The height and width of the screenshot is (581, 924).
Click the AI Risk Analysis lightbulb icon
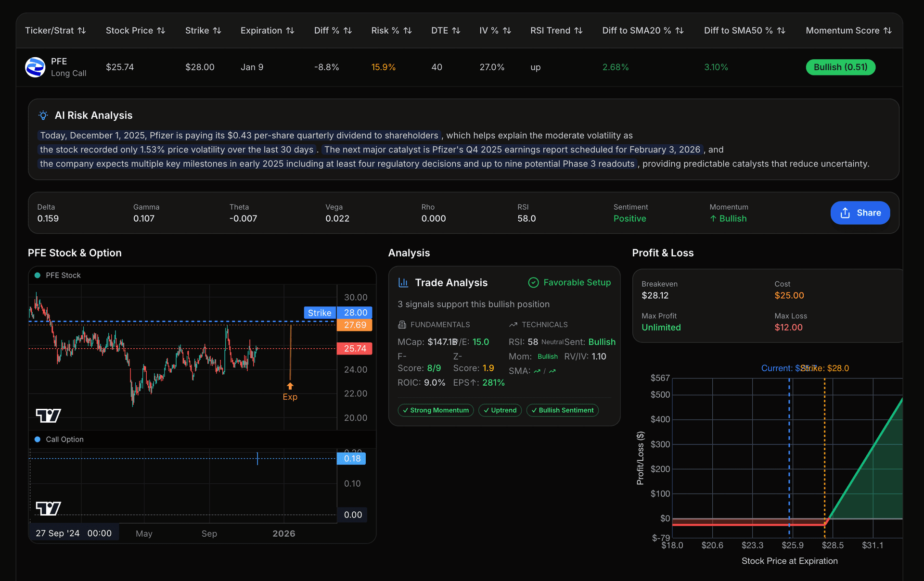pyautogui.click(x=43, y=115)
